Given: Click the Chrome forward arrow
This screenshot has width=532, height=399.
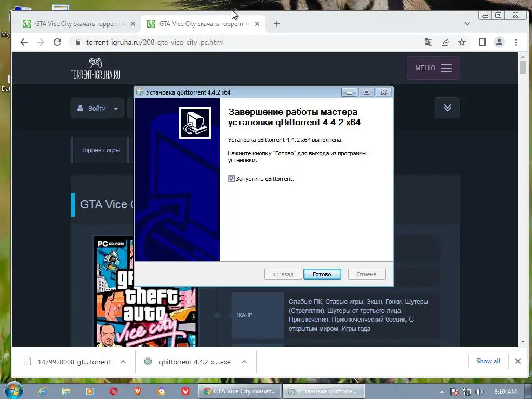Looking at the screenshot, I should click(41, 42).
